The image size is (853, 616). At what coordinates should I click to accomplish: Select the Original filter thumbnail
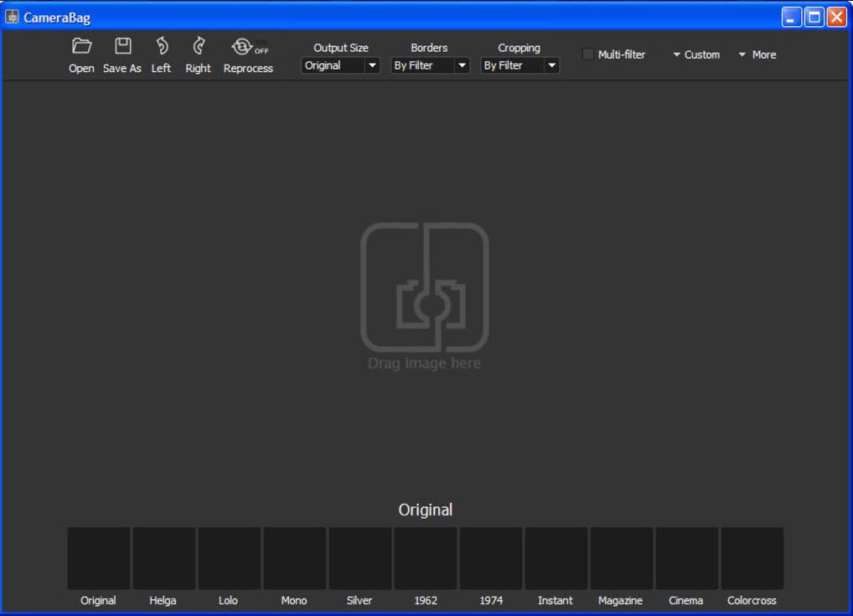point(99,558)
